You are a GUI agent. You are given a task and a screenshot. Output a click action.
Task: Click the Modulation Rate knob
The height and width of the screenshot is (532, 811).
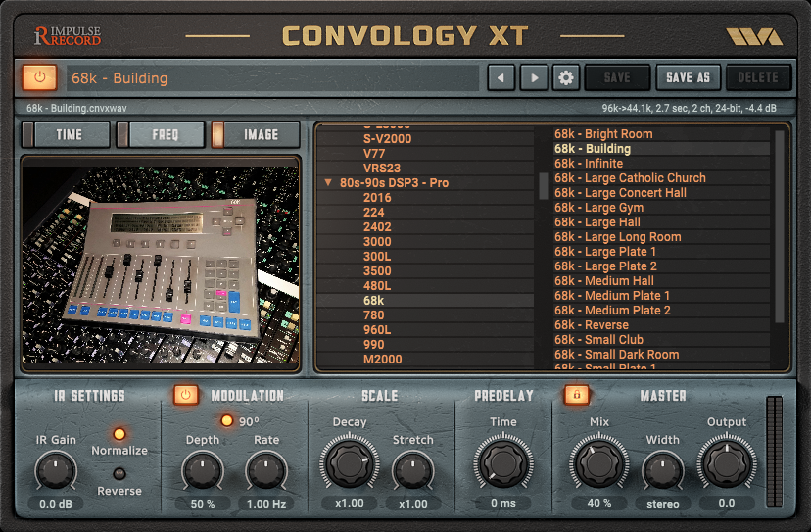point(265,471)
